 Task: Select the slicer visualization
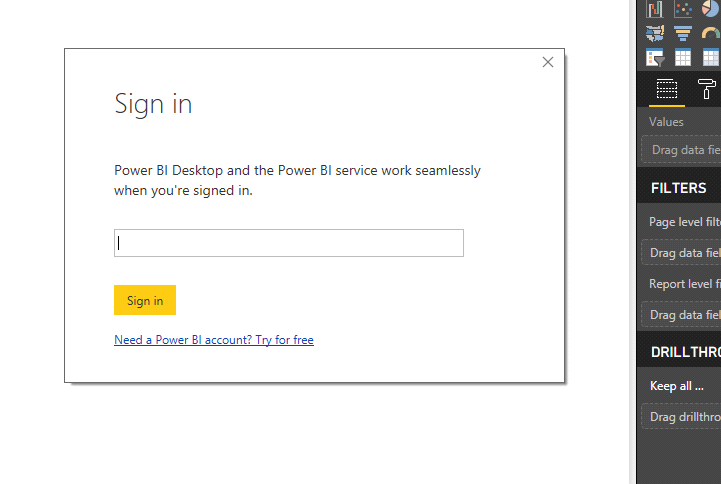coord(655,58)
